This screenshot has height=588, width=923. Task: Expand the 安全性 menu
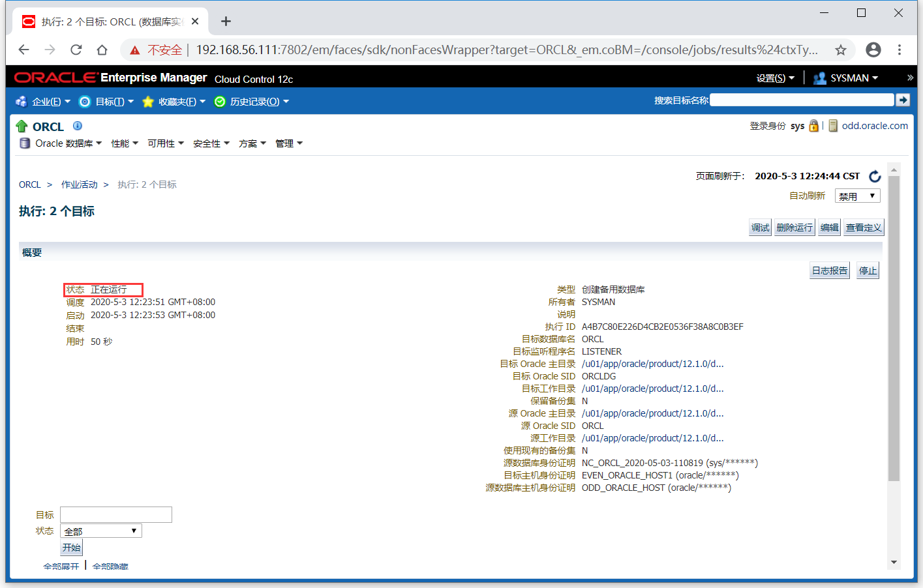211,143
